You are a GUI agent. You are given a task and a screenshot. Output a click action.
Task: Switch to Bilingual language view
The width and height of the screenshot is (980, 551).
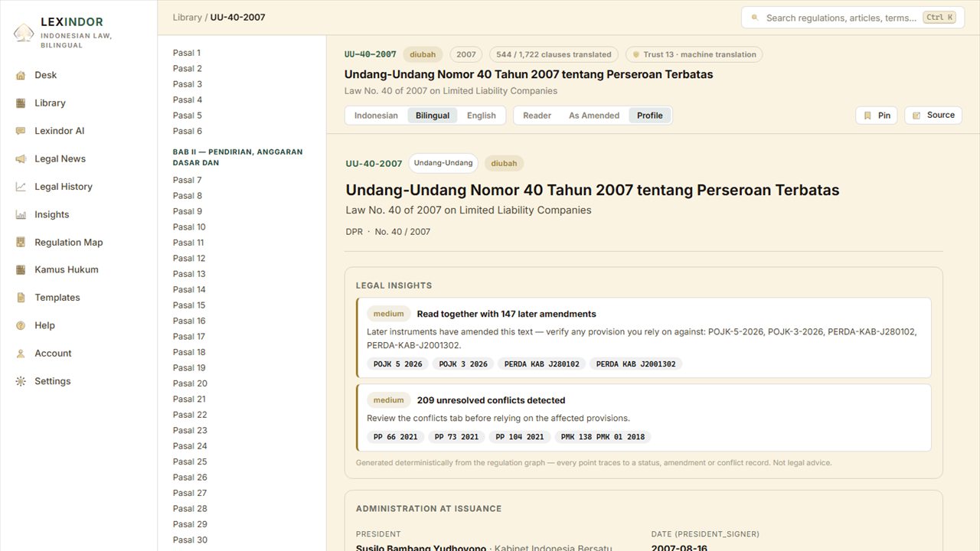pyautogui.click(x=433, y=116)
